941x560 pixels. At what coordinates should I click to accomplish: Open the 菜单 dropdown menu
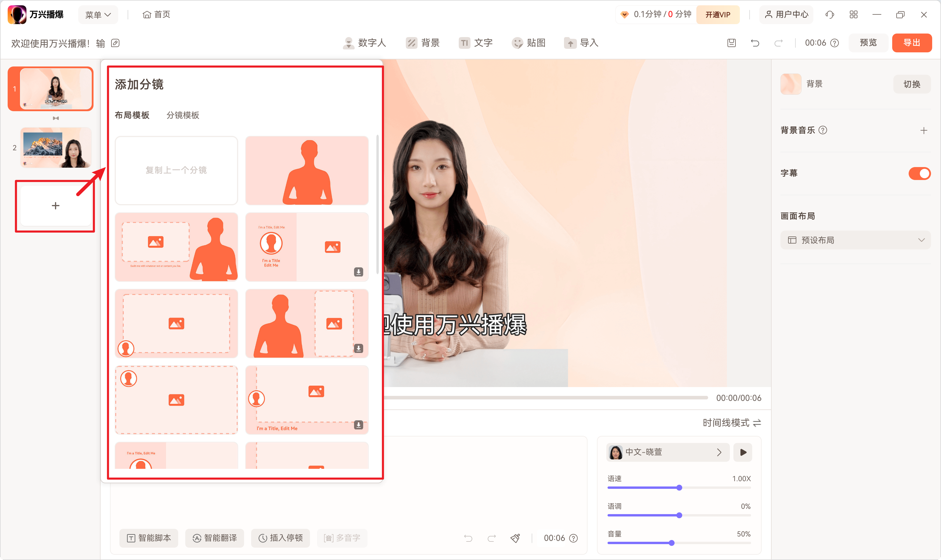[x=98, y=15]
